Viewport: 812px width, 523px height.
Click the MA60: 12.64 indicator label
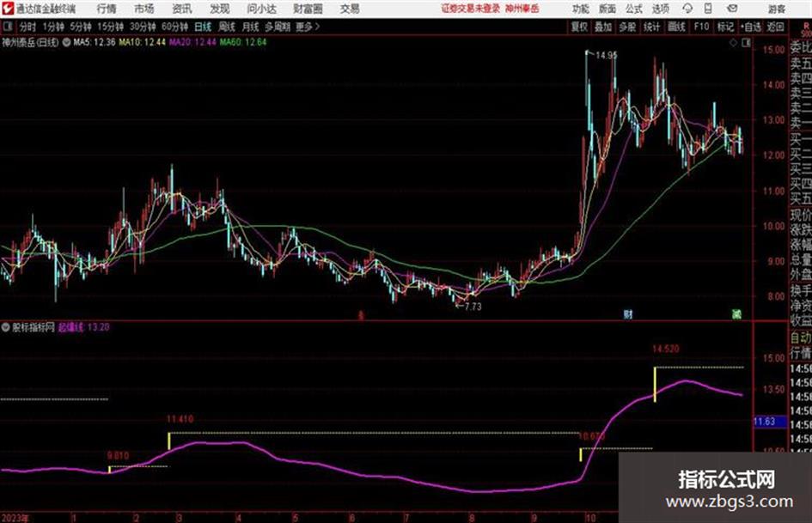[243, 42]
